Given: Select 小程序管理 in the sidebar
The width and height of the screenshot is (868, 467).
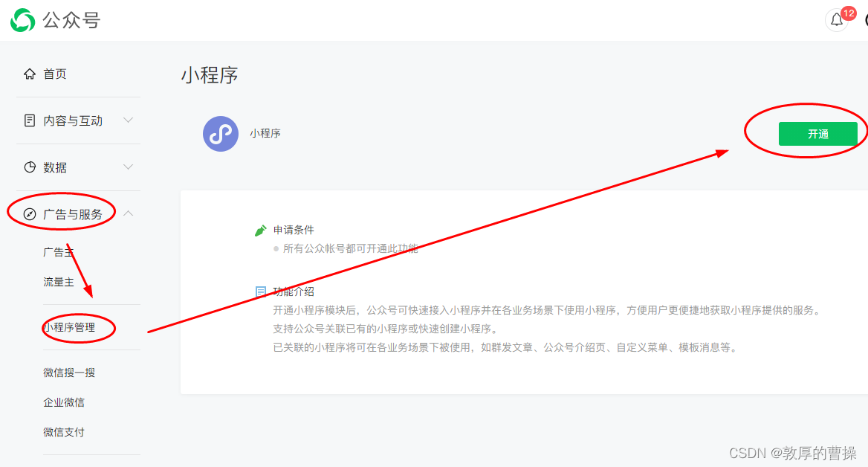Looking at the screenshot, I should click(x=69, y=327).
